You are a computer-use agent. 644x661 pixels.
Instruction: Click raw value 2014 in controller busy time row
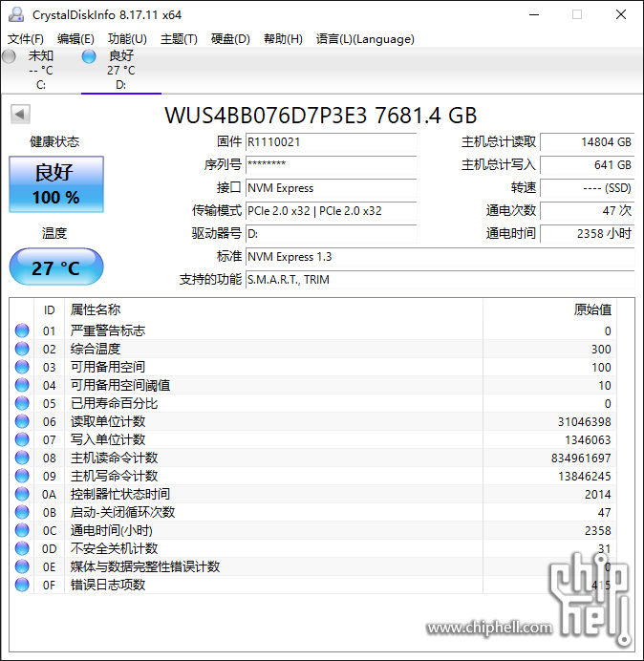click(597, 494)
